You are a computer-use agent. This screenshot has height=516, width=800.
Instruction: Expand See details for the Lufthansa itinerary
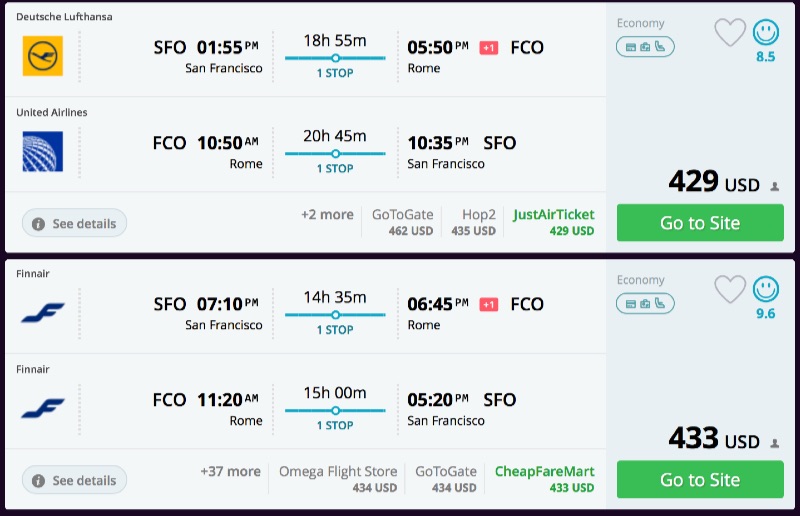point(75,223)
